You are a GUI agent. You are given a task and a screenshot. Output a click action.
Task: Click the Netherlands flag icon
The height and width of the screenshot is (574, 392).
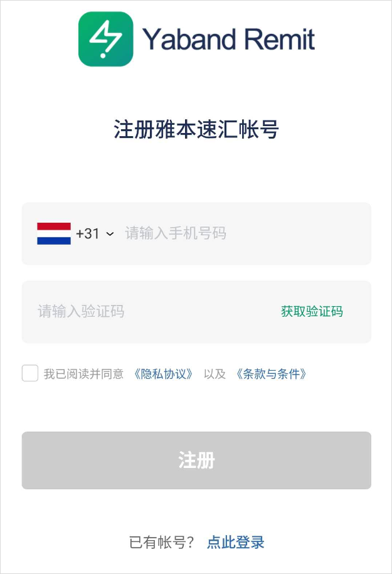coord(54,233)
